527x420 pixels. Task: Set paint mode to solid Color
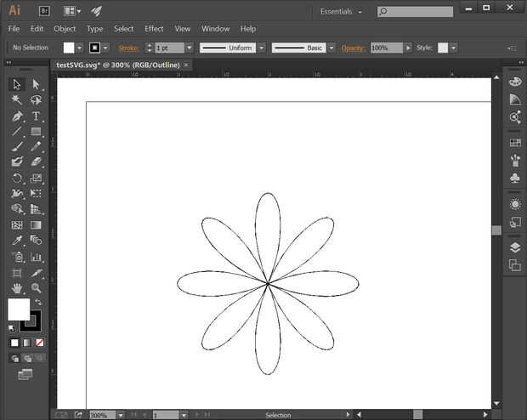point(14,343)
